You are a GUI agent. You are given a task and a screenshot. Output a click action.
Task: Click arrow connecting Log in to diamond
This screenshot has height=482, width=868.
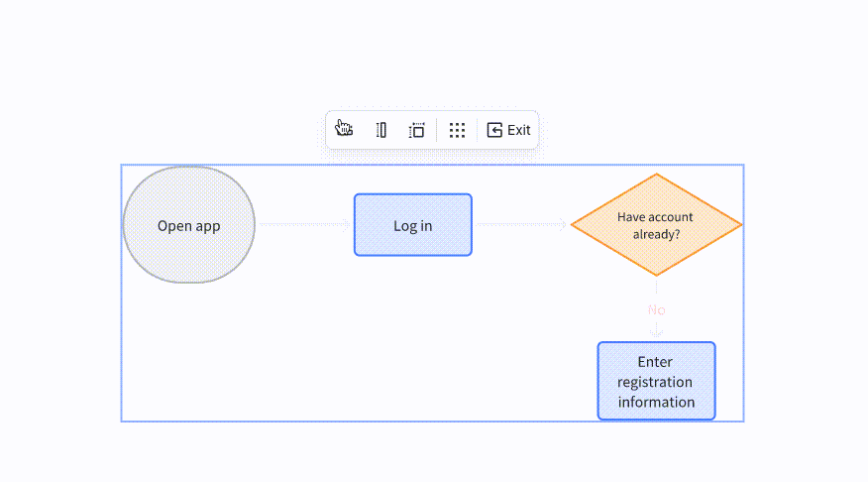coord(521,224)
